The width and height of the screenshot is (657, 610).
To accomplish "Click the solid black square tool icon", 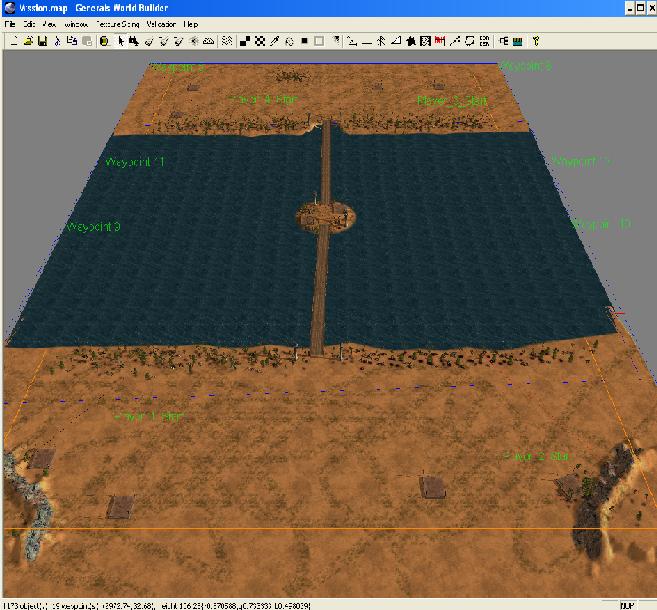I will tap(304, 41).
